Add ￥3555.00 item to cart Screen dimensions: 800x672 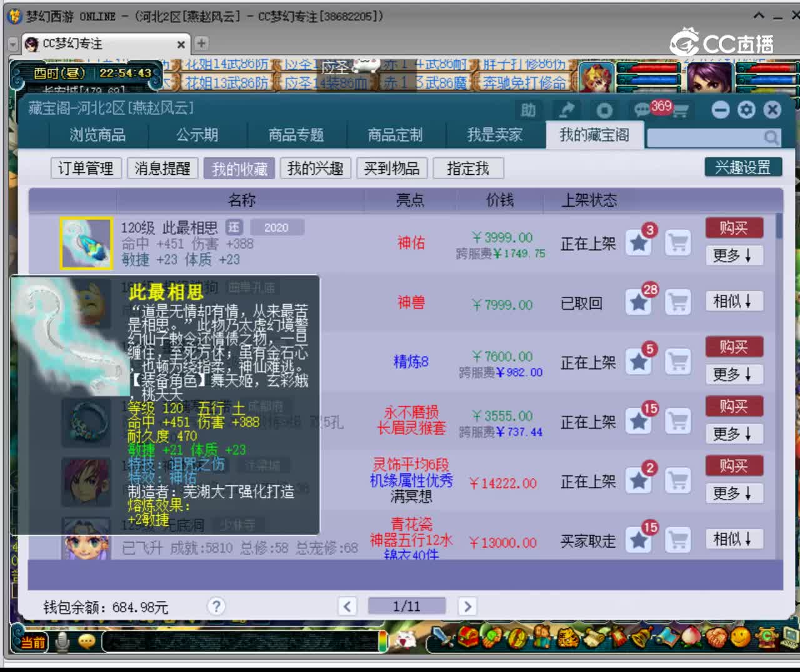(678, 422)
